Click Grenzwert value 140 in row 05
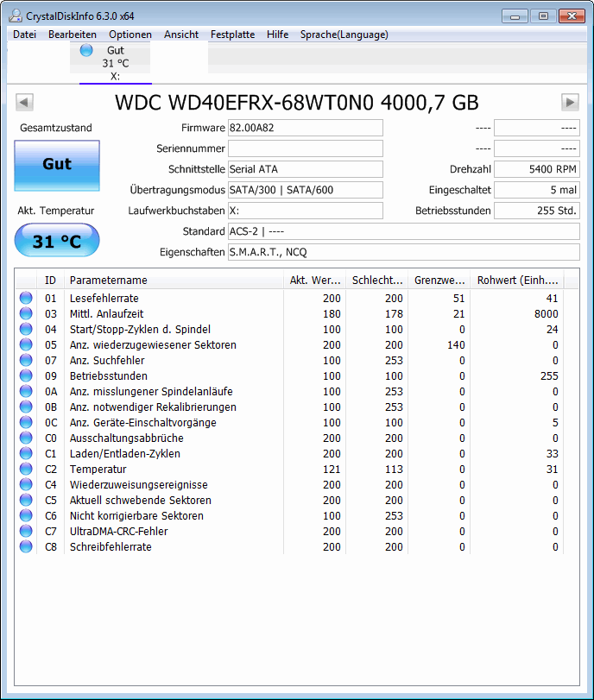Image resolution: width=594 pixels, height=700 pixels. pyautogui.click(x=456, y=344)
